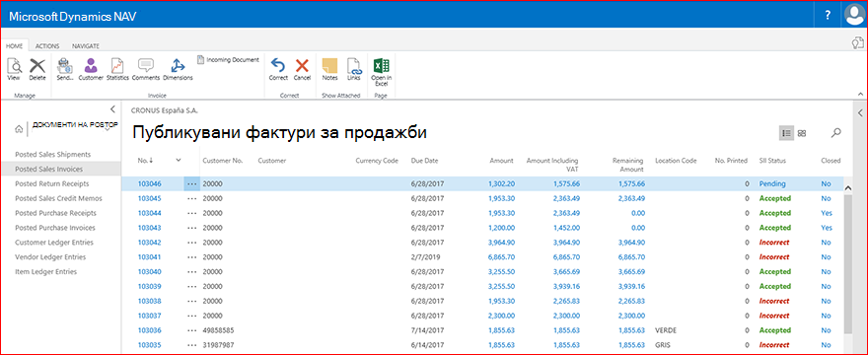Open invoice number 103044 link

point(149,213)
